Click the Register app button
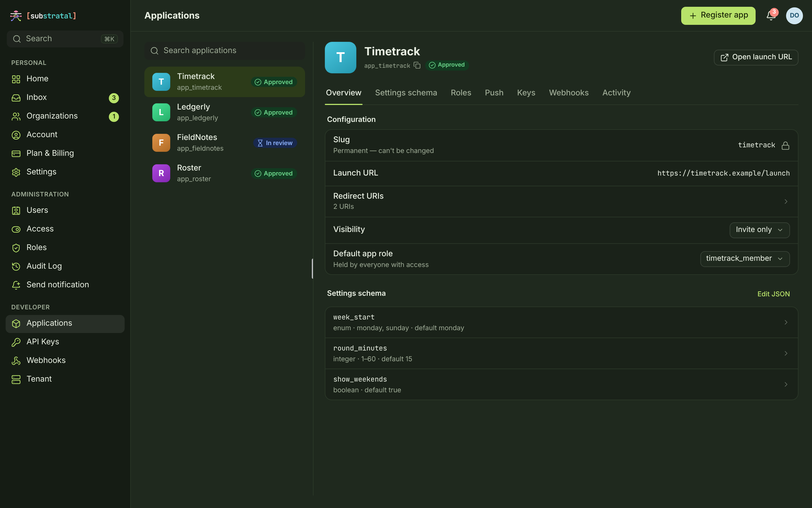 718,16
